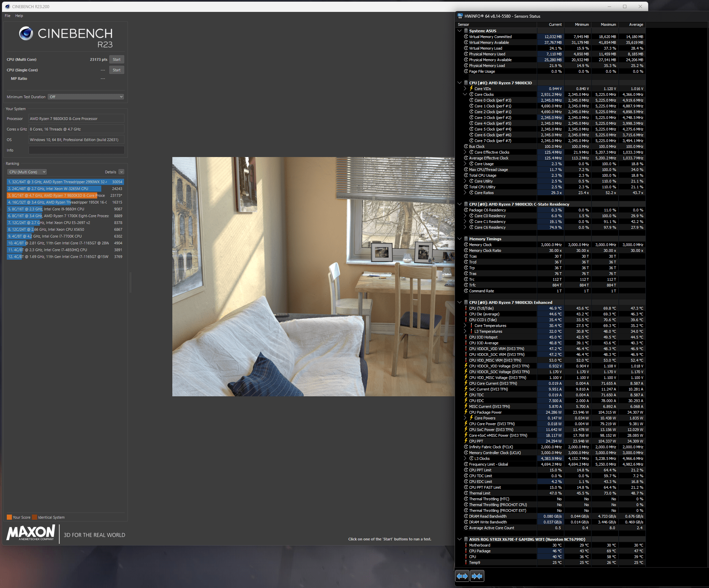Collapse the CPU [#0] AMD Ryzen 7 9800X3D section
The image size is (709, 588).
pyautogui.click(x=460, y=83)
